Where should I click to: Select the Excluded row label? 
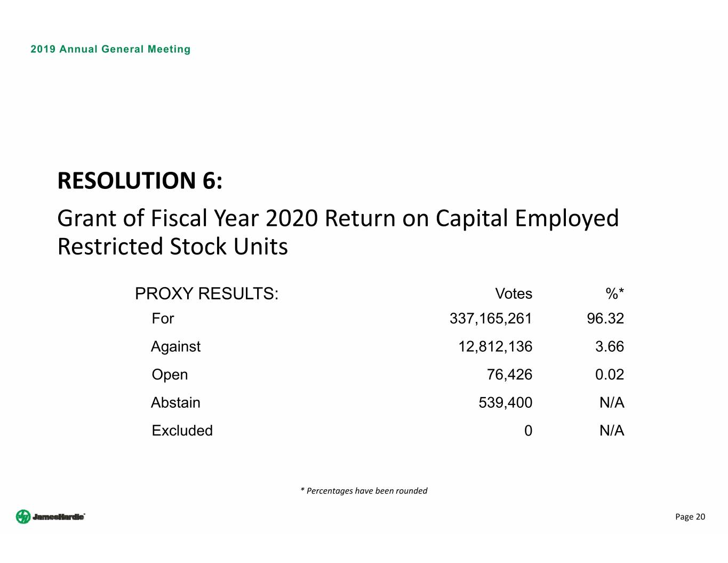(x=182, y=431)
